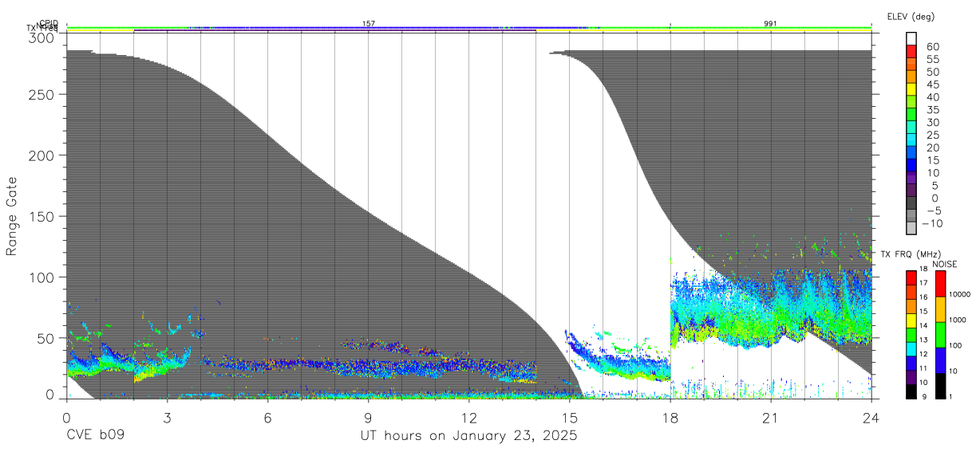Click red swatch atop the NOISE bar
Viewport: 980px width, 452px height.
(941, 284)
